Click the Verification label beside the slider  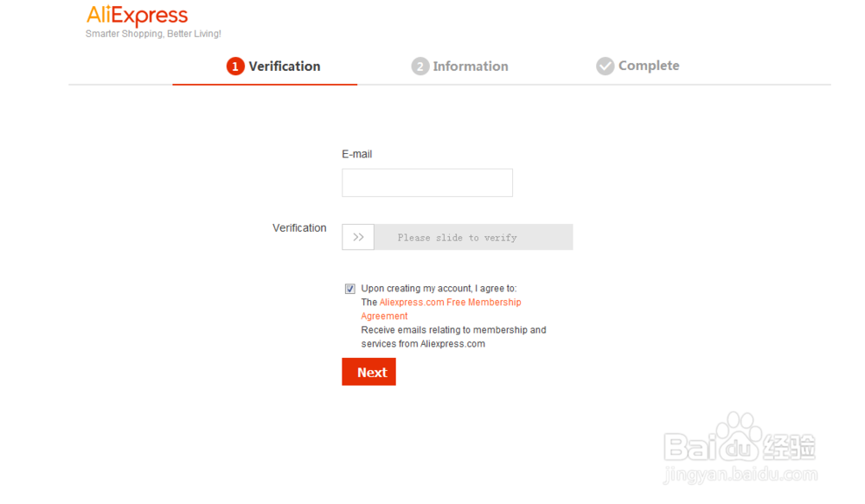click(299, 228)
